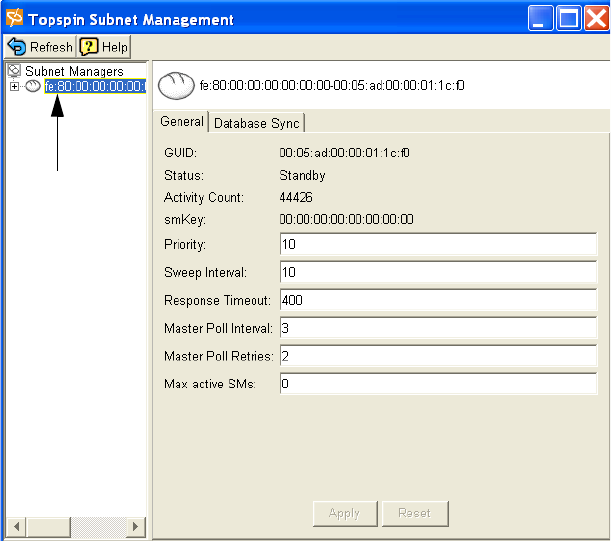Click the subnet manager icon in tree
The height and width of the screenshot is (541, 611).
click(x=33, y=87)
